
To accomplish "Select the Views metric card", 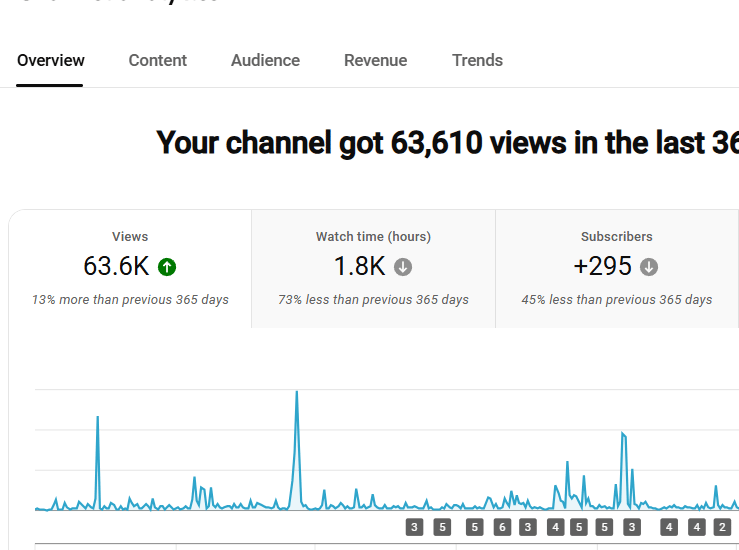I will [130, 269].
